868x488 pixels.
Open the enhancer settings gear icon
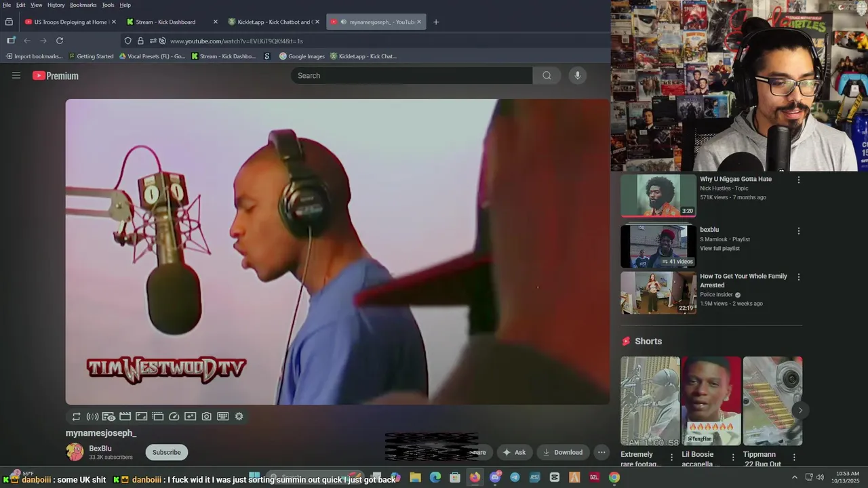point(239,416)
